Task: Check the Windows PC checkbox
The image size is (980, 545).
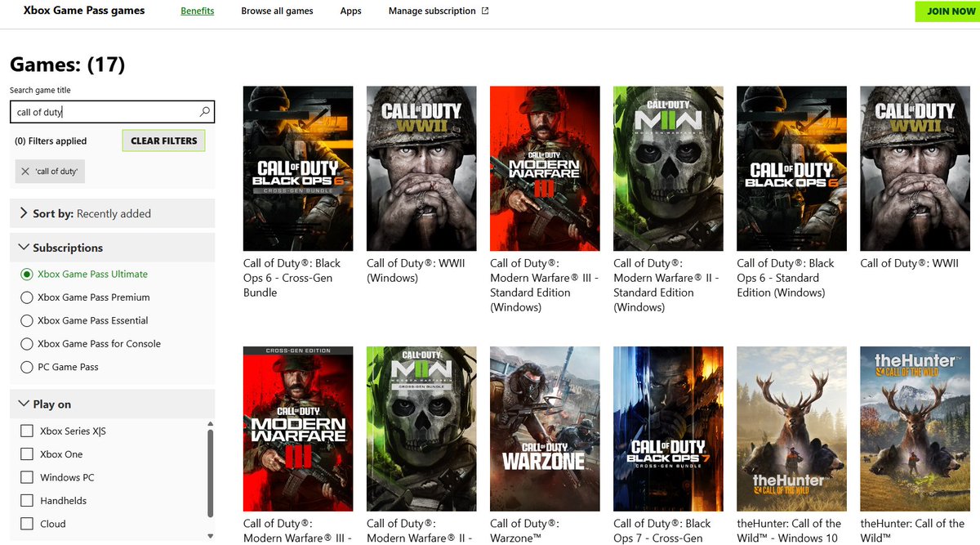Action: [x=27, y=477]
